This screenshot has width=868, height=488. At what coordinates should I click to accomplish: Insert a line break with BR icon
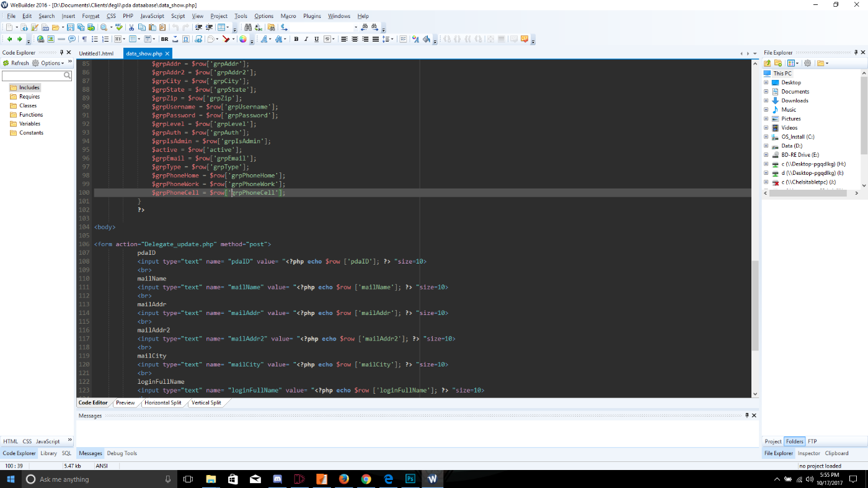[x=164, y=39]
